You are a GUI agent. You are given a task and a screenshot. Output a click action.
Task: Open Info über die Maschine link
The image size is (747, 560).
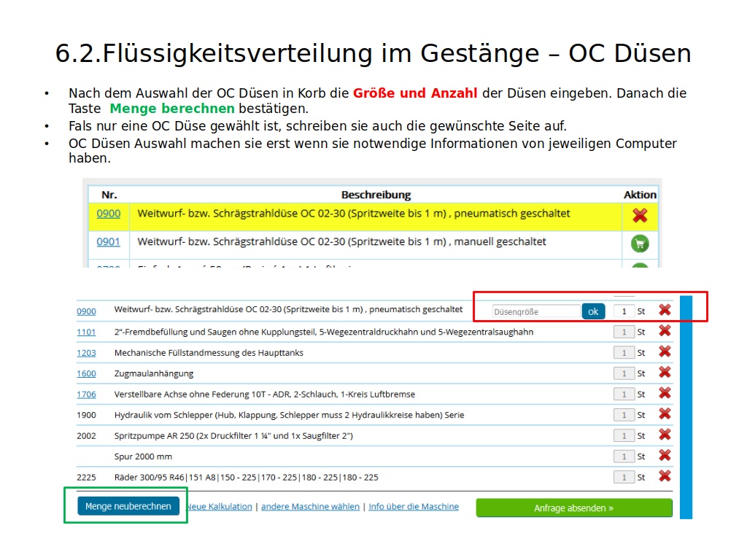click(414, 507)
